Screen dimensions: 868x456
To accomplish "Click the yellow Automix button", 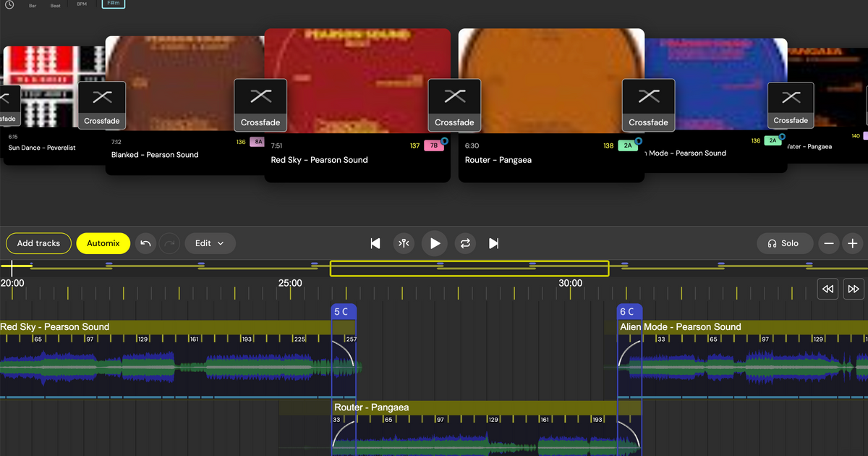I will [x=103, y=244].
